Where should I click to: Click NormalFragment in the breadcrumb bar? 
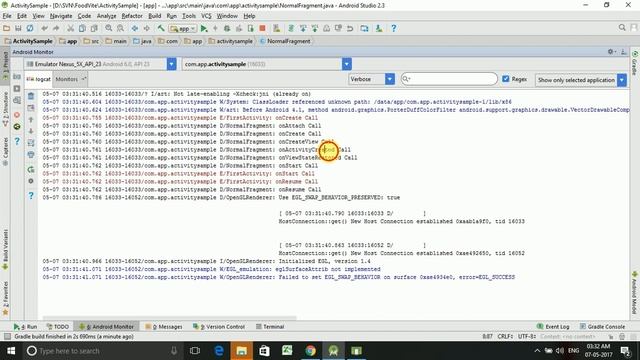[x=285, y=41]
